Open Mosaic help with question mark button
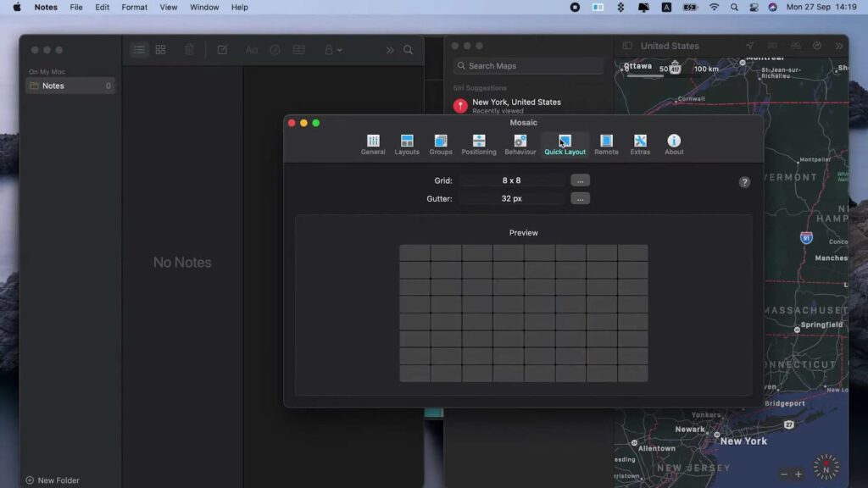Image resolution: width=868 pixels, height=488 pixels. click(744, 182)
